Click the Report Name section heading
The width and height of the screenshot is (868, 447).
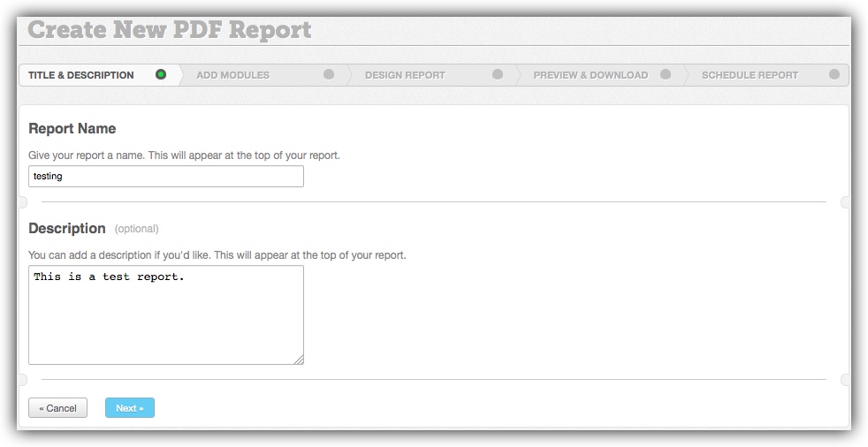72,129
